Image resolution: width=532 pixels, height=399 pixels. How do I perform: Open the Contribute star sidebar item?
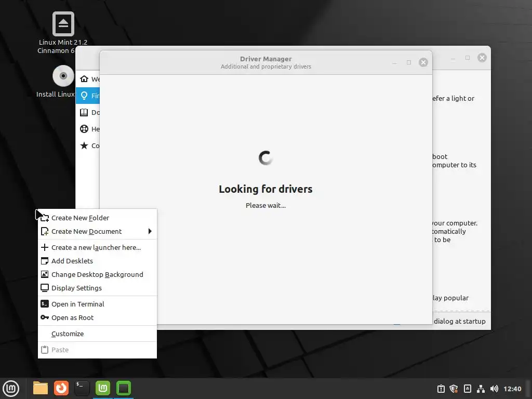pyautogui.click(x=88, y=145)
